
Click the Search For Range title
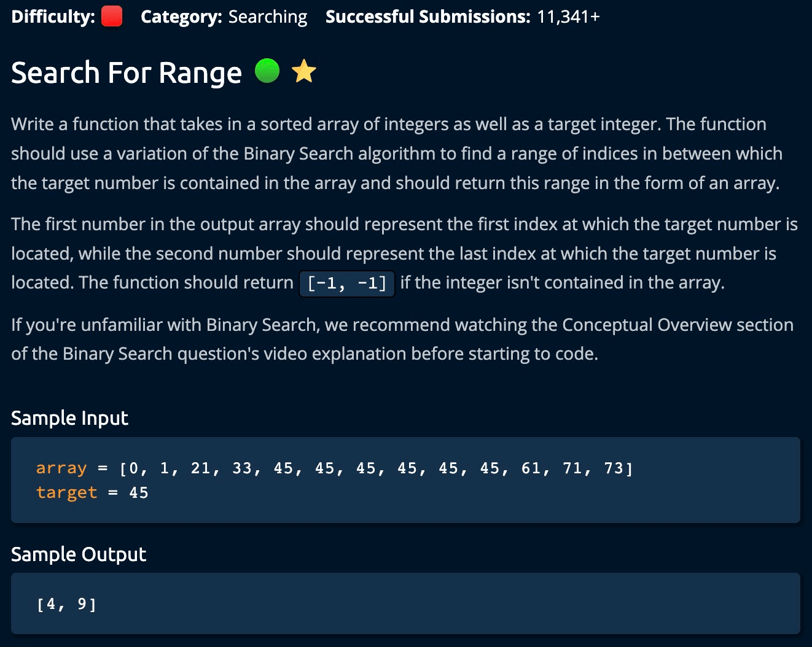[127, 72]
